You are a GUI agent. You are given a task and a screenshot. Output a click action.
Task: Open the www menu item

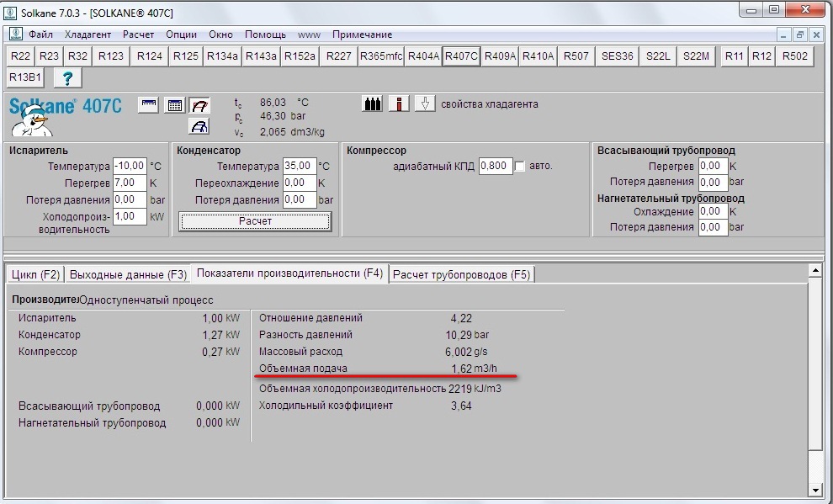(309, 34)
